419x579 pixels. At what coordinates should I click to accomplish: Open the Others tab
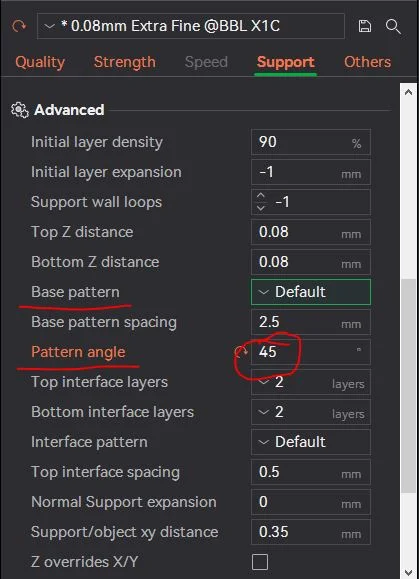pos(367,62)
